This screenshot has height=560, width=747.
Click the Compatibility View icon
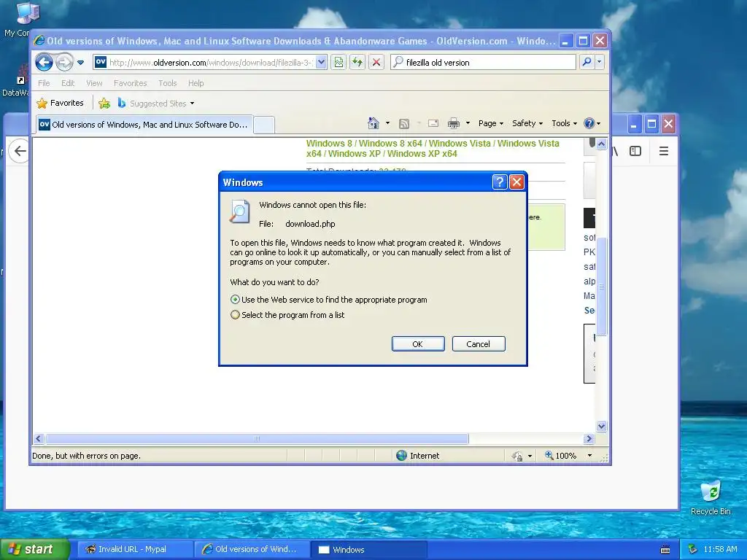pyautogui.click(x=338, y=63)
